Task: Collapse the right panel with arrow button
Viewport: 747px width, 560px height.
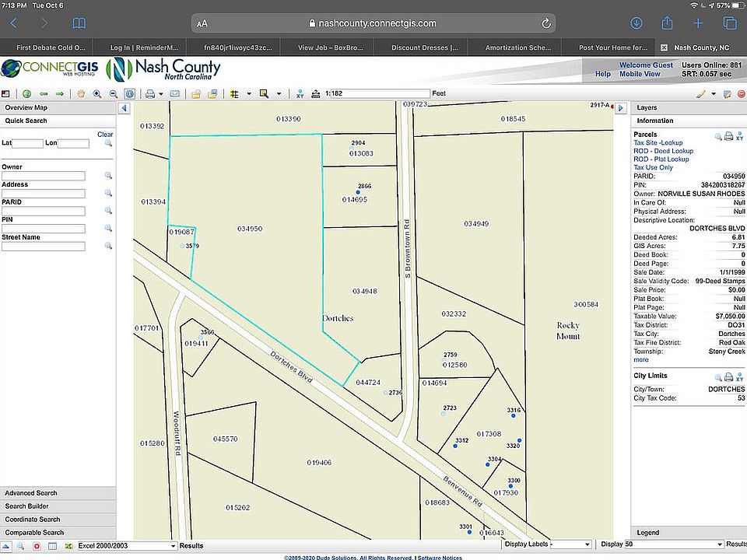Action: click(x=621, y=108)
